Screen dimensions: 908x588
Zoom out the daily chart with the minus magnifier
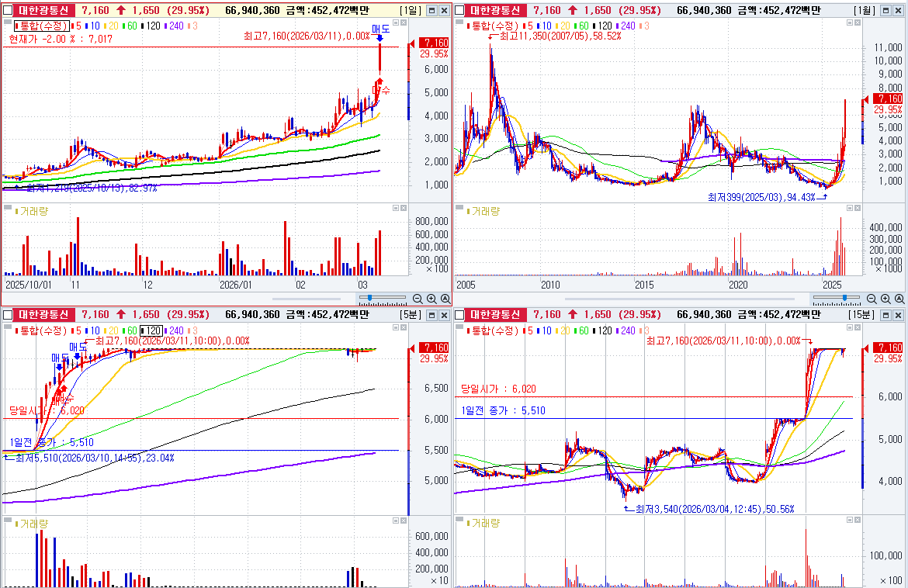[x=418, y=299]
